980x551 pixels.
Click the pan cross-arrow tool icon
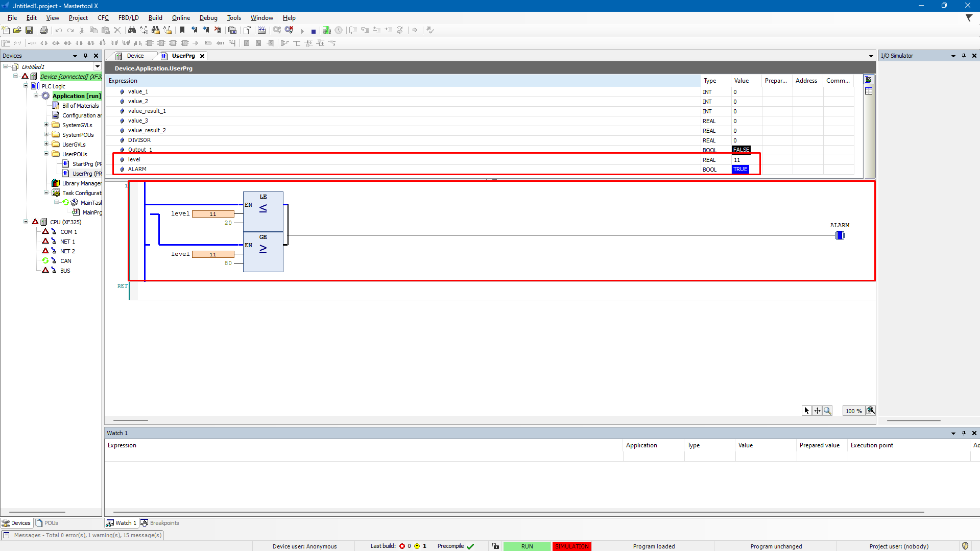(x=817, y=411)
